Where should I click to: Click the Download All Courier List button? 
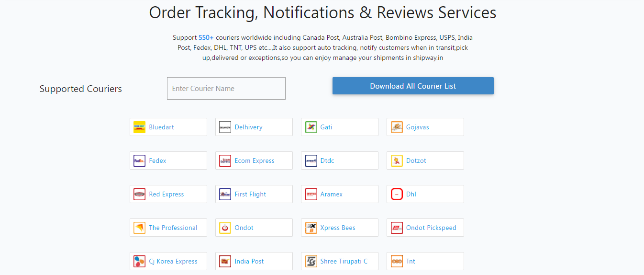(413, 86)
